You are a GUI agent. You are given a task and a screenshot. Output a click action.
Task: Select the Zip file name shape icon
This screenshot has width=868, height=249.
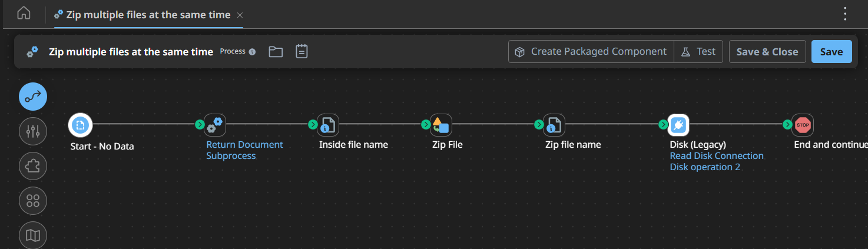click(554, 125)
